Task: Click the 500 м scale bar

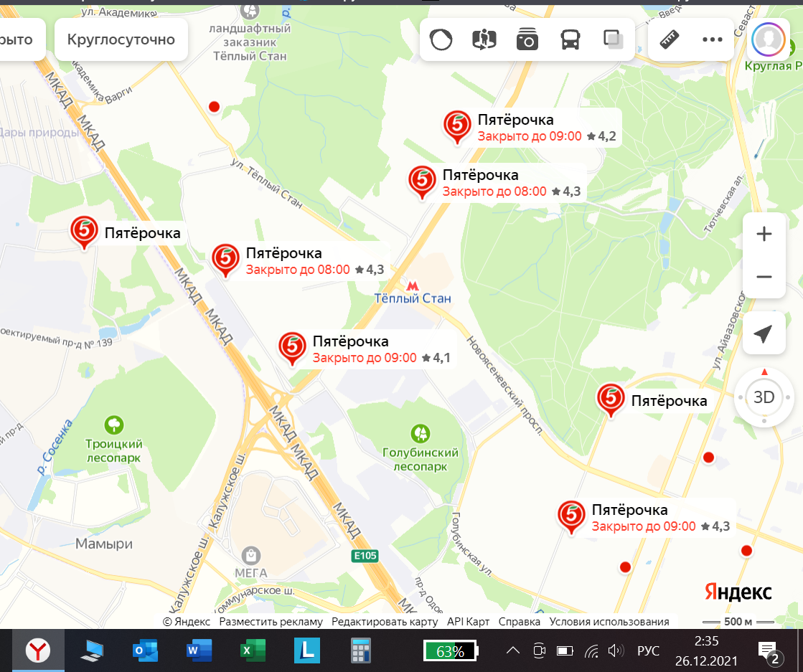Action: (x=738, y=622)
